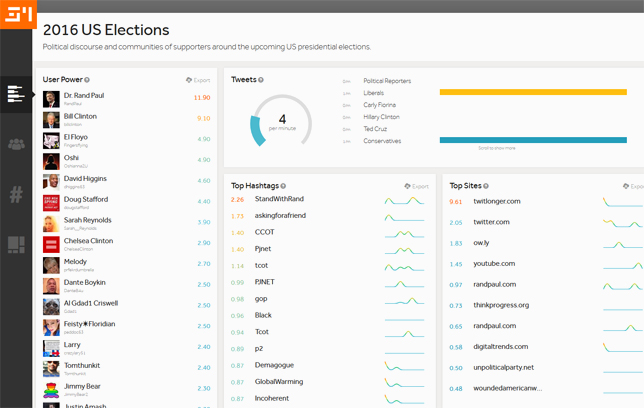Open unpoliticalparty.net site row
Image resolution: width=644 pixels, height=408 pixels.
click(x=545, y=367)
